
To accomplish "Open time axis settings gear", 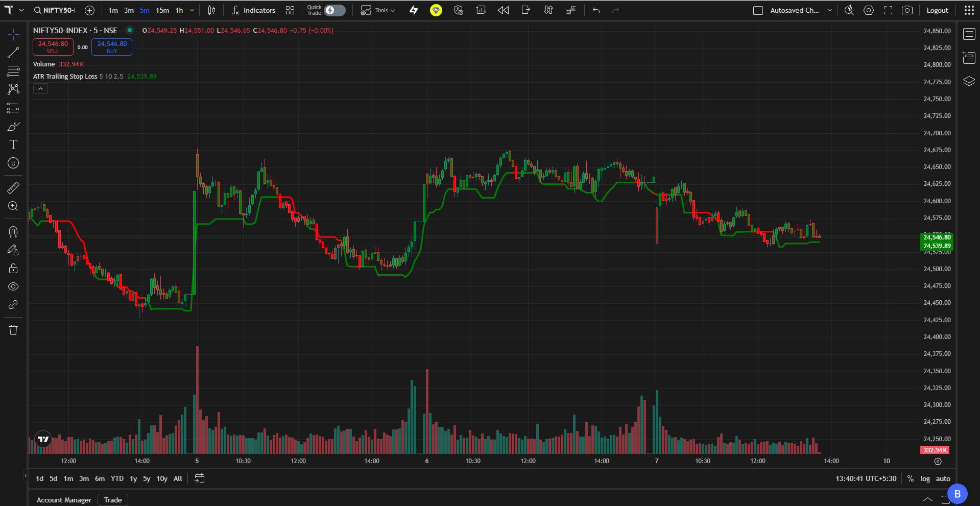I will pyautogui.click(x=938, y=461).
